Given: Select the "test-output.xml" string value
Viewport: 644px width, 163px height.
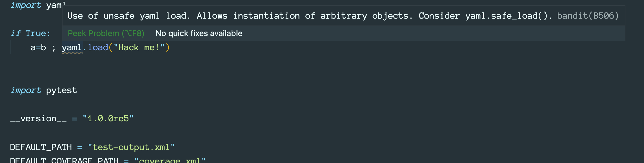Looking at the screenshot, I should point(131,147).
